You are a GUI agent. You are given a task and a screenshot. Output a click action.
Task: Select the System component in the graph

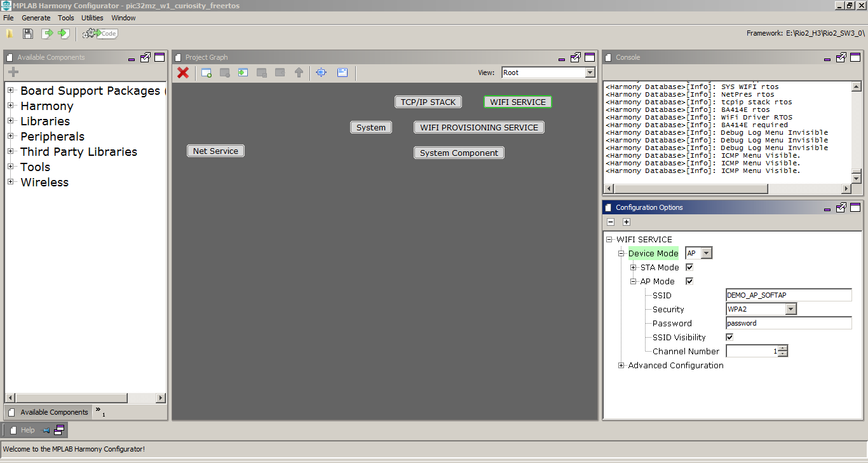coord(371,127)
